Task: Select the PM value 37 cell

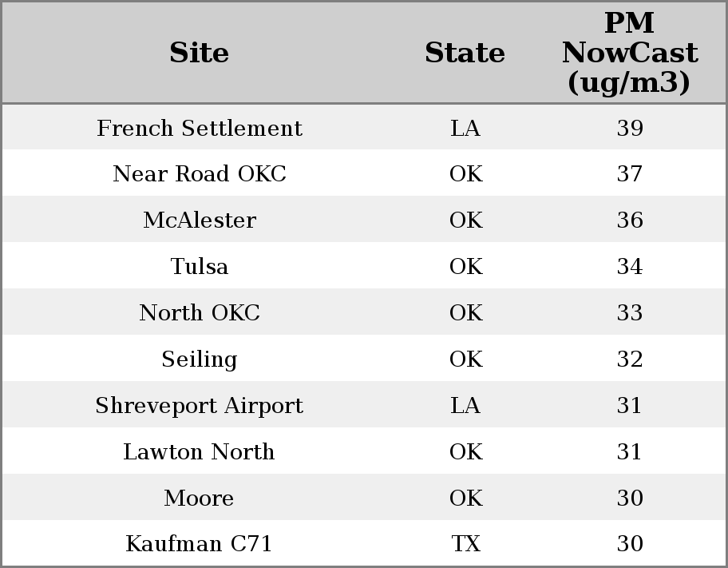Action: coord(629,174)
